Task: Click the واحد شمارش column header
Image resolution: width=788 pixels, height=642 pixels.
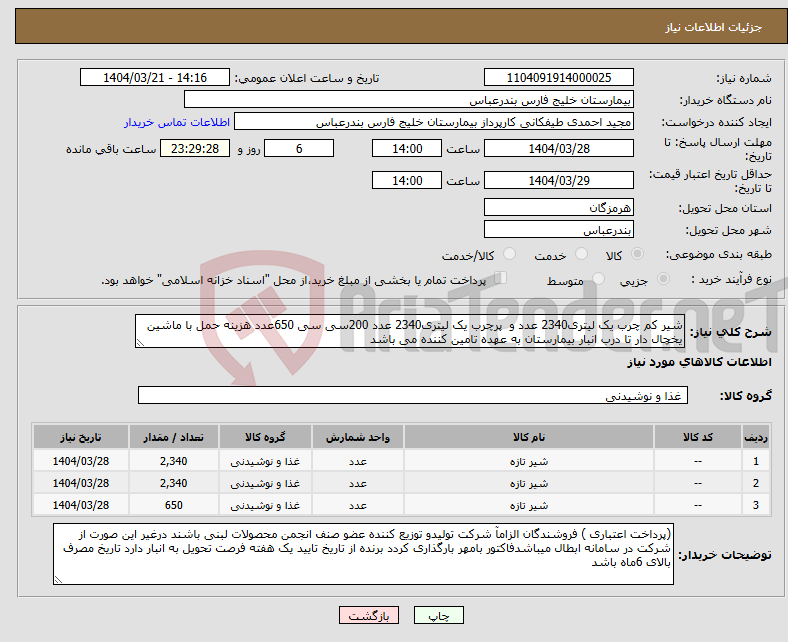Action: (x=358, y=437)
